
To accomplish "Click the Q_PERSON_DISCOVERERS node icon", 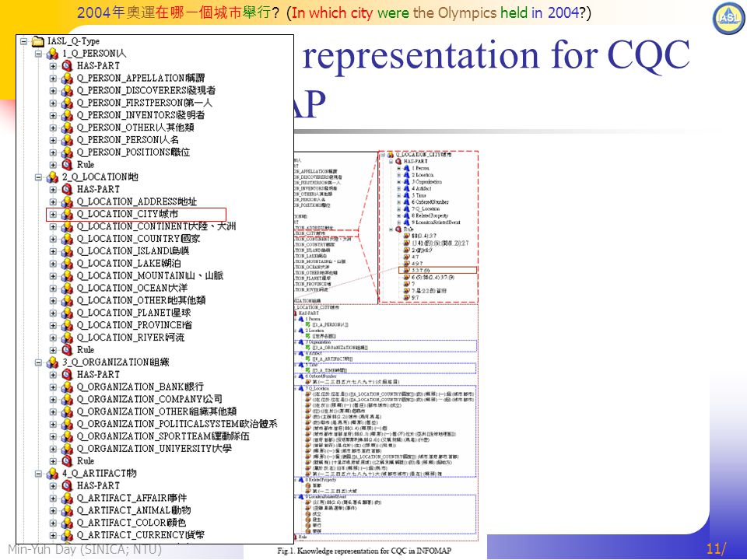I will [67, 91].
